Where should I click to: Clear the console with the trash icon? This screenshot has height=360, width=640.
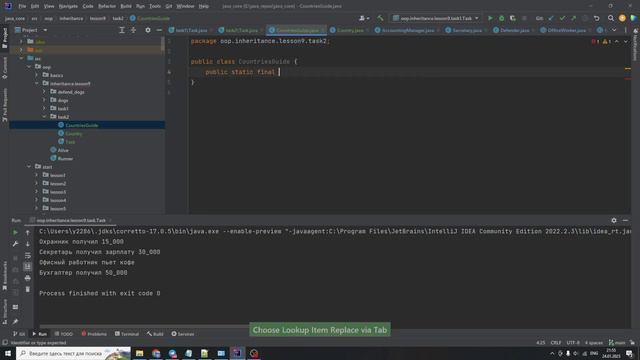point(28,289)
